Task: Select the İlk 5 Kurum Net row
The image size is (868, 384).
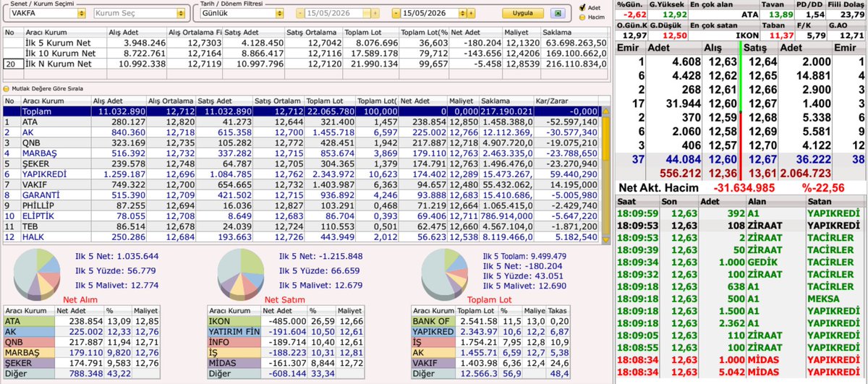Action: [304, 43]
